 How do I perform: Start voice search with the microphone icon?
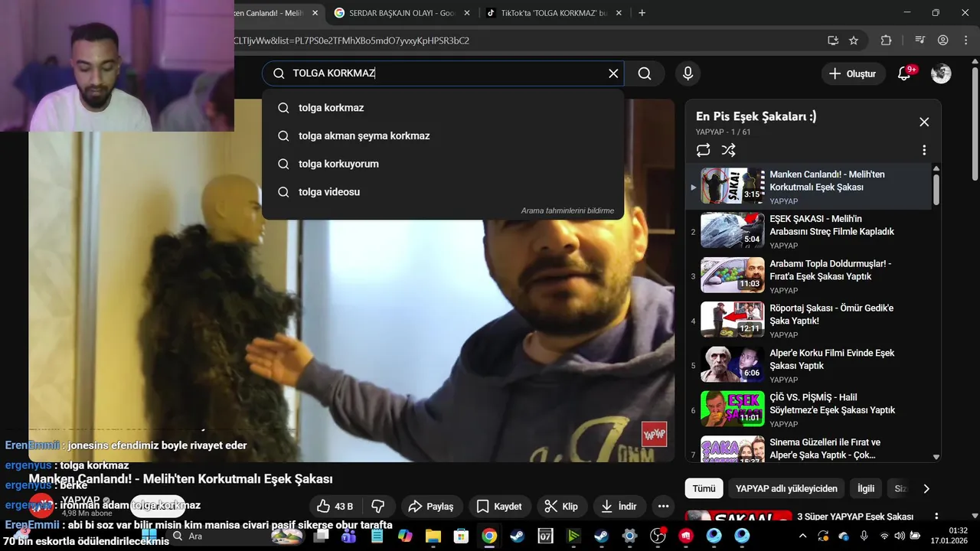click(688, 73)
